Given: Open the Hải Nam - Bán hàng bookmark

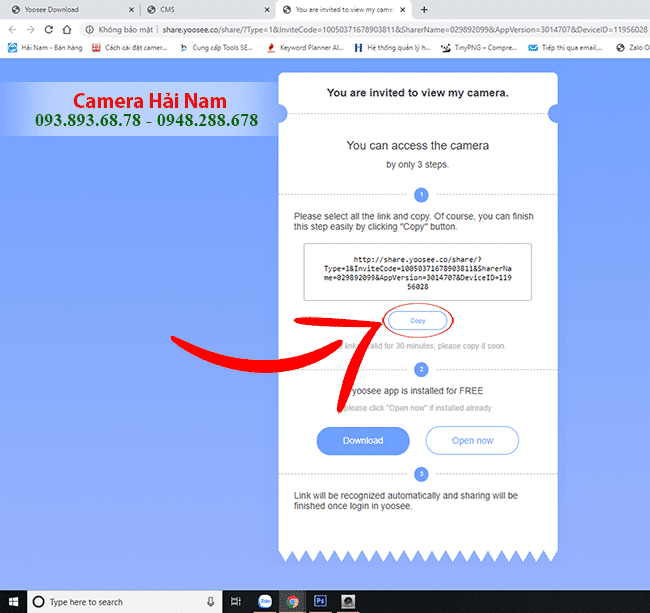Looking at the screenshot, I should click(45, 48).
